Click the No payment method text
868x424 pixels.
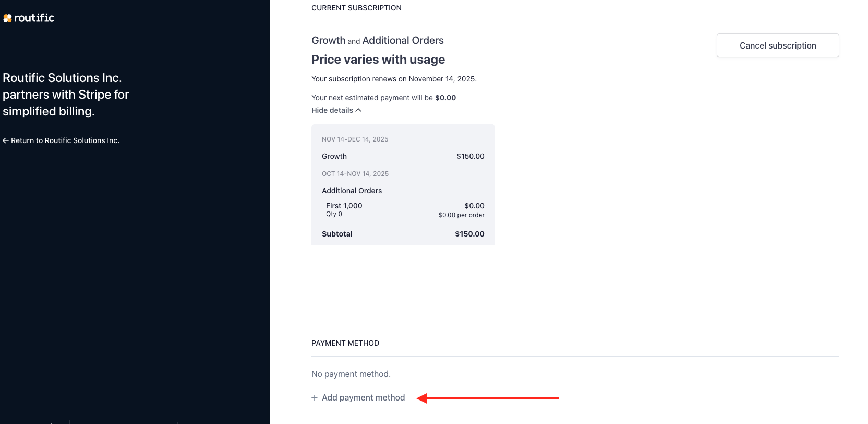(351, 374)
